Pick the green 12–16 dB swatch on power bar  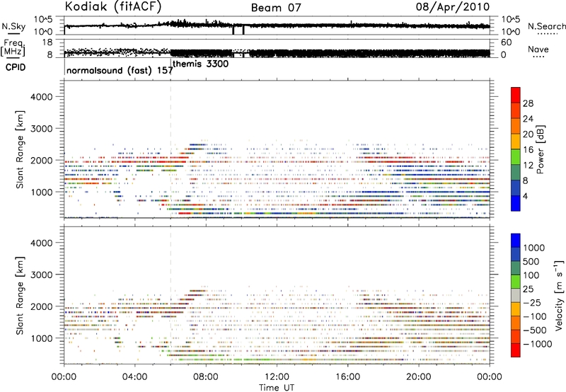point(516,157)
